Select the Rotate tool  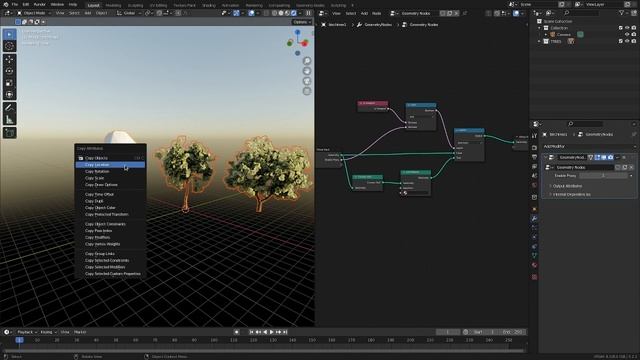pyautogui.click(x=9, y=71)
